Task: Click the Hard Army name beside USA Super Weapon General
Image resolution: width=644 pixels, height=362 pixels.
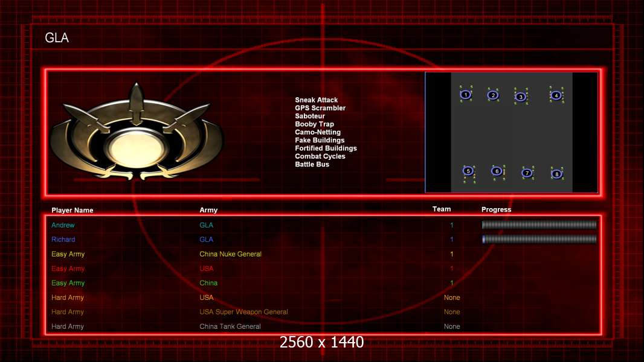Action: click(x=67, y=311)
